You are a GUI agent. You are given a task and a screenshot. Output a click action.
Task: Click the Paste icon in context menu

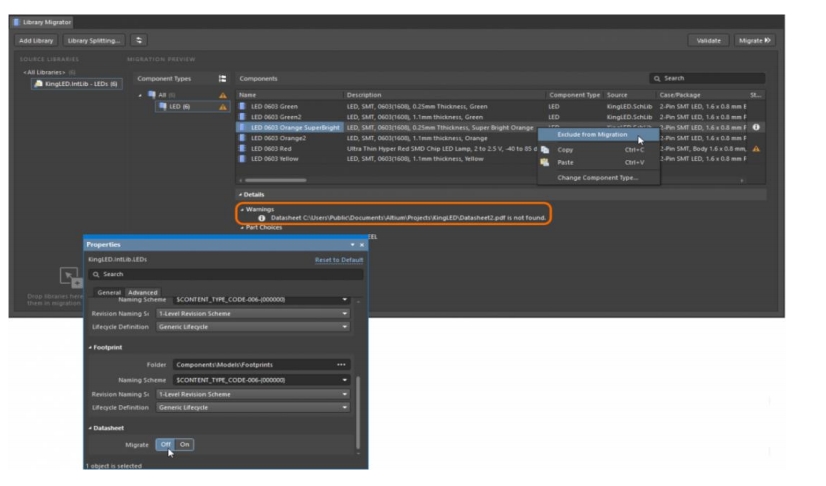545,163
